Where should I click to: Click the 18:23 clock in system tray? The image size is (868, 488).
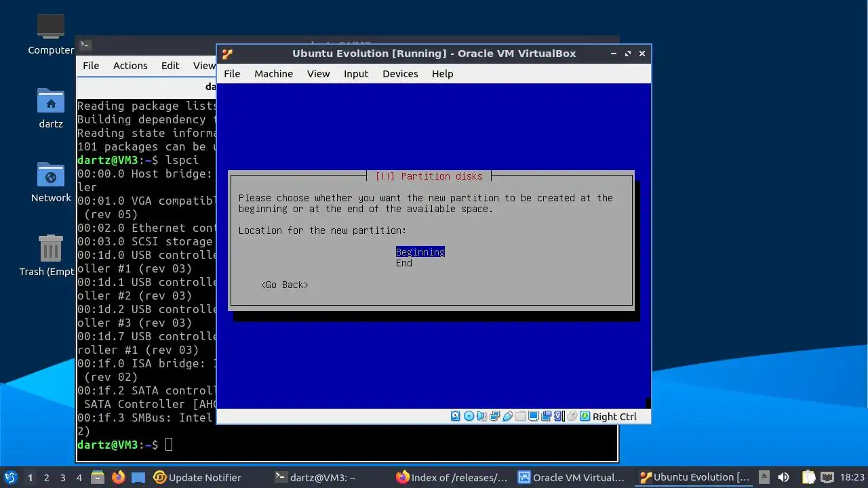(x=852, y=477)
